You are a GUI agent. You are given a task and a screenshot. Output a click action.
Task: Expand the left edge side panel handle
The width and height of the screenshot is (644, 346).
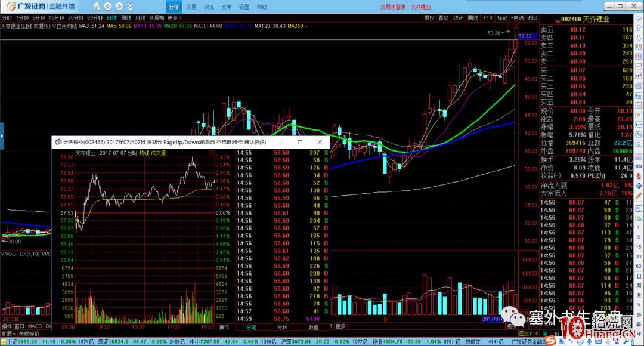[x=2, y=135]
